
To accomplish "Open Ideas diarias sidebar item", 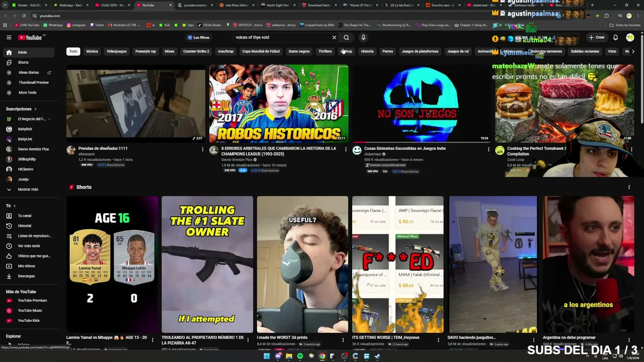I will pos(29,72).
